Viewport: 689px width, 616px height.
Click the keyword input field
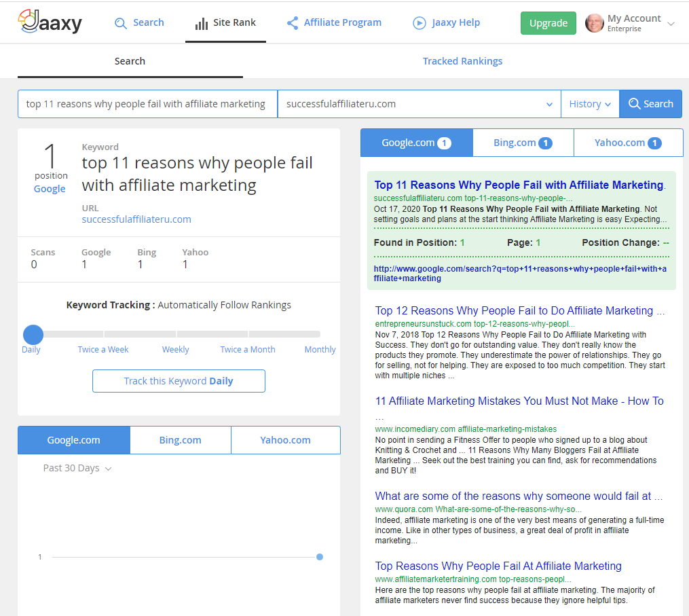point(148,104)
